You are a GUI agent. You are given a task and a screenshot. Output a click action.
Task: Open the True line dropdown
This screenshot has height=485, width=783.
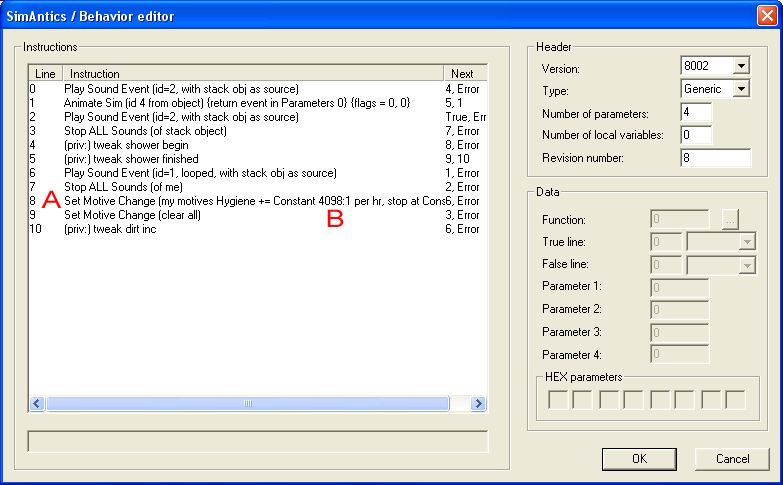(x=747, y=242)
